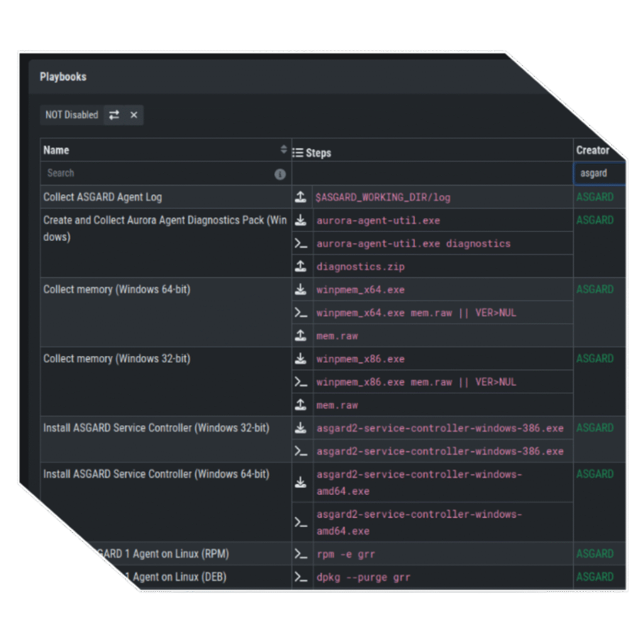Click the NOT Disabled filter chip

click(x=72, y=115)
